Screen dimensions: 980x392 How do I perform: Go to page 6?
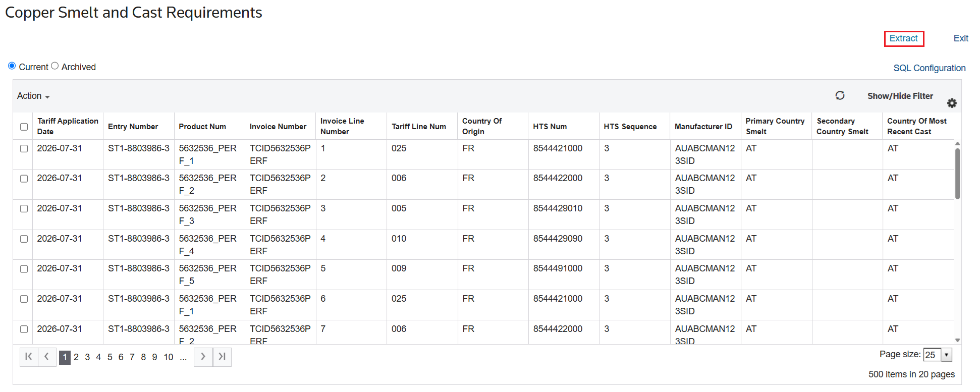coord(121,357)
